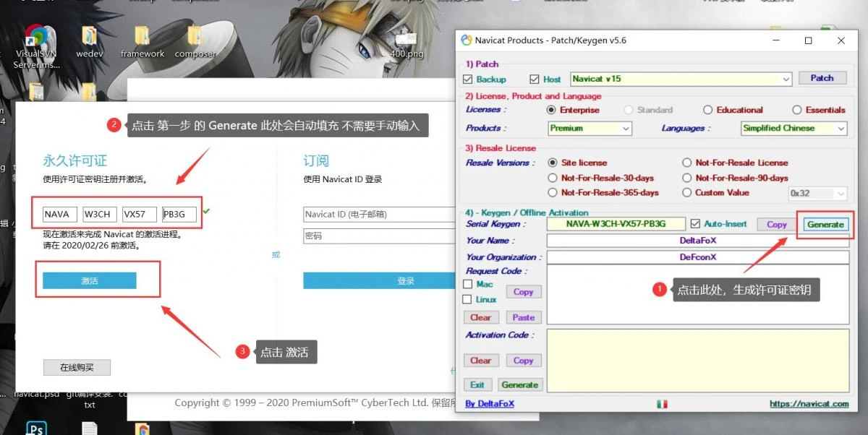Open the wedev folder on desktop
Image resolution: width=868 pixels, height=435 pixels.
[x=89, y=42]
